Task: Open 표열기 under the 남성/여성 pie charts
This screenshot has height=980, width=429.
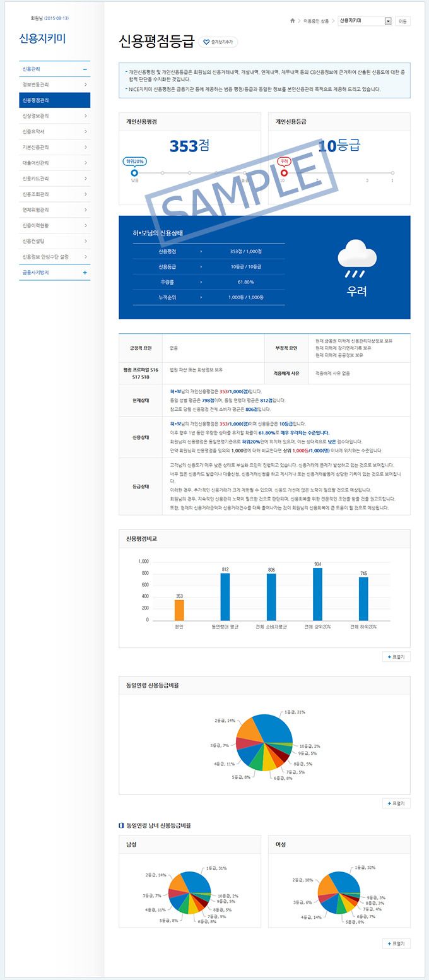Action: coord(396,943)
